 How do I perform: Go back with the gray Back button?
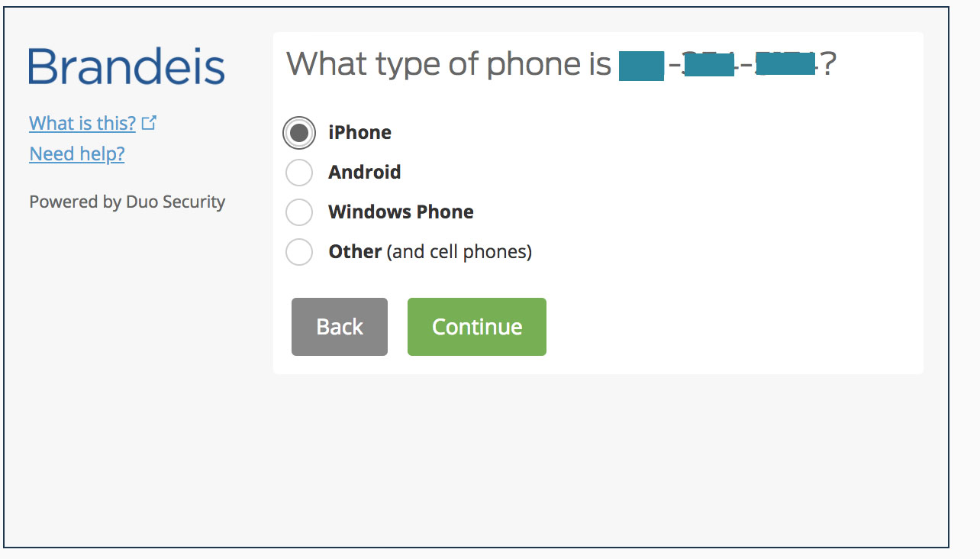point(340,327)
